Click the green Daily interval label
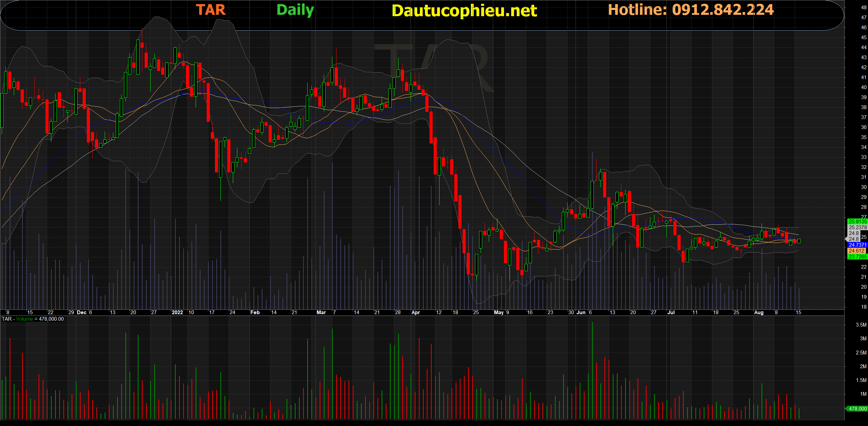 295,10
